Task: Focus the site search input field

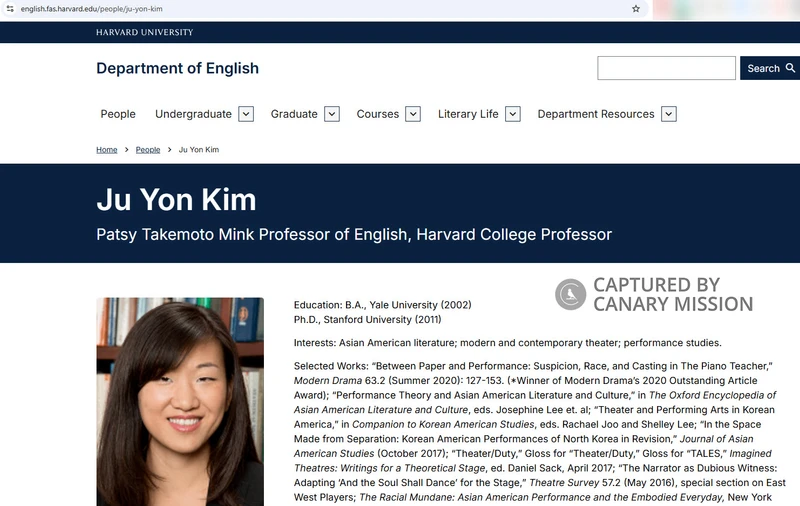Action: 666,68
